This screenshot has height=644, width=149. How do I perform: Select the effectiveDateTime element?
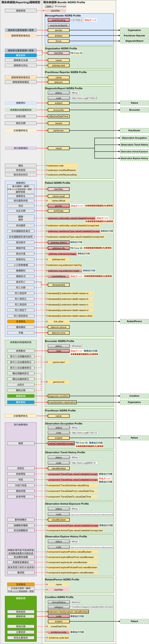pyautogui.click(x=59, y=116)
